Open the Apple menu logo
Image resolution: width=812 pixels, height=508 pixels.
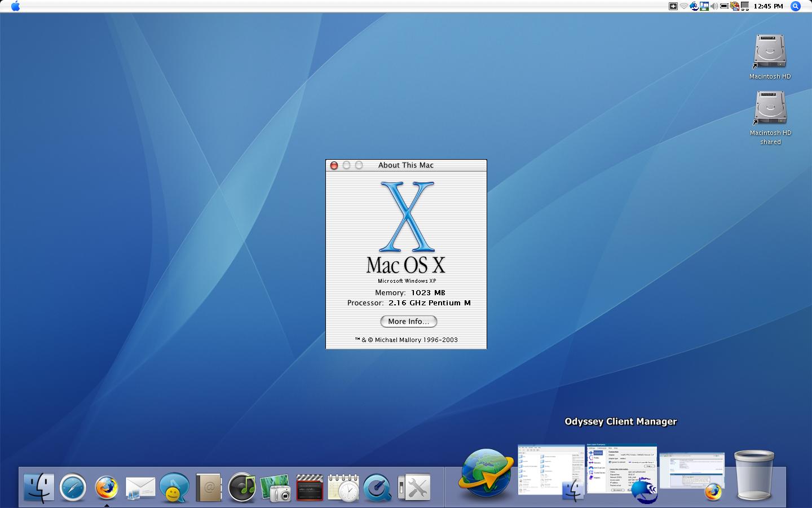pyautogui.click(x=15, y=6)
